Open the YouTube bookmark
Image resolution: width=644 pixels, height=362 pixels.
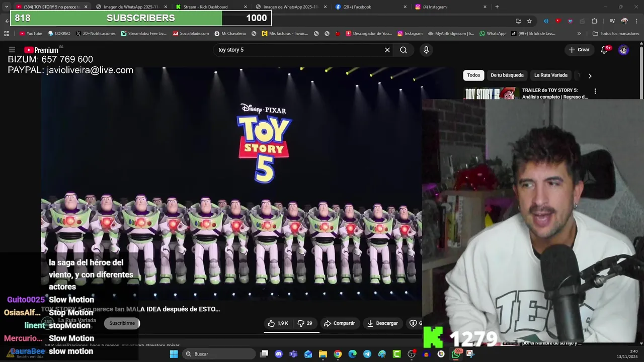click(31, 34)
